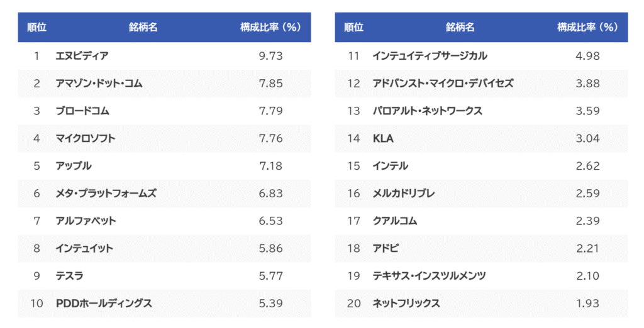
Task: Click the エヌビディア stock name
Action: (x=82, y=56)
